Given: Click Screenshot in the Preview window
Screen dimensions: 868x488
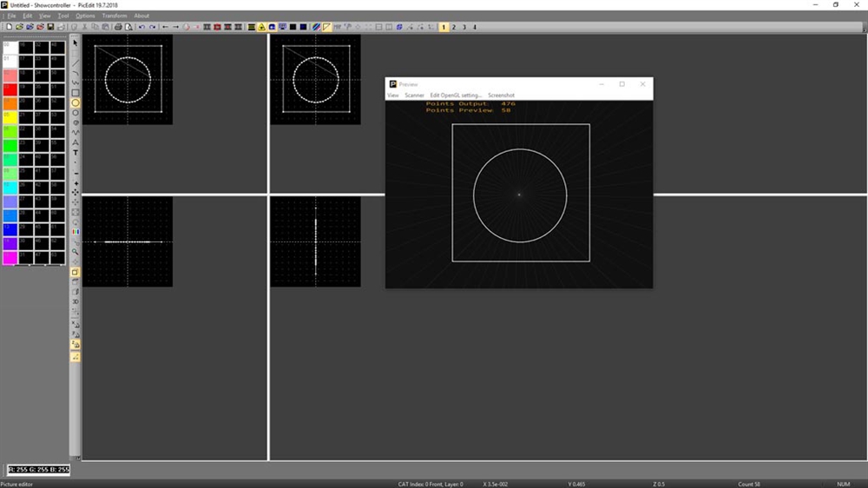Looking at the screenshot, I should 501,96.
